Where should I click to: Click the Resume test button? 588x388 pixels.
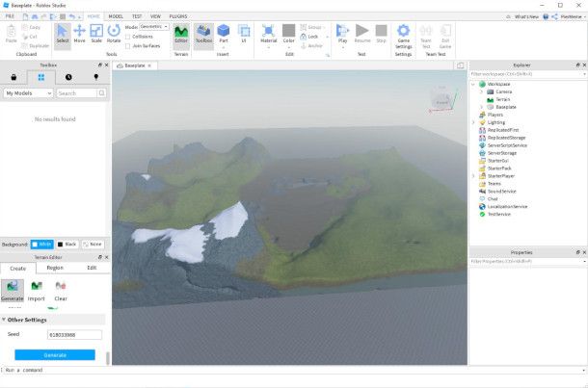362,34
